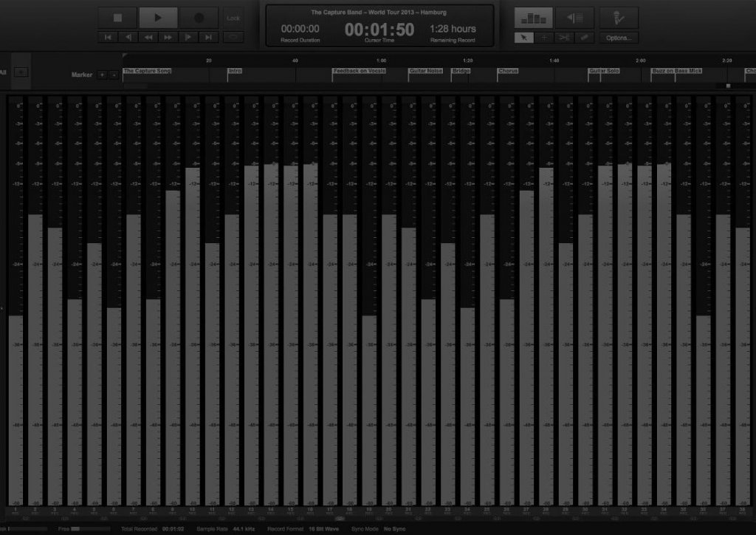The image size is (756, 535).
Task: Select the Split scissors tool
Action: pos(564,38)
